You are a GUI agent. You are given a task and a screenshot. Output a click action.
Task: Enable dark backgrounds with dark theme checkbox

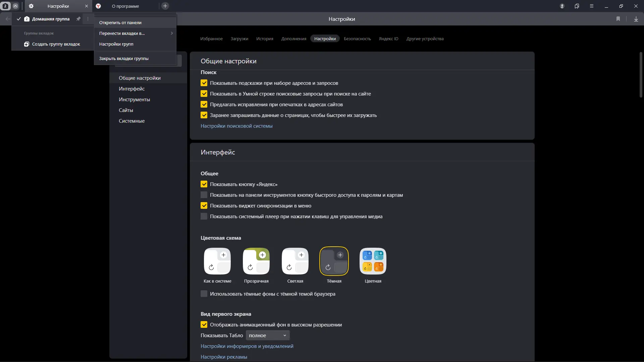204,294
